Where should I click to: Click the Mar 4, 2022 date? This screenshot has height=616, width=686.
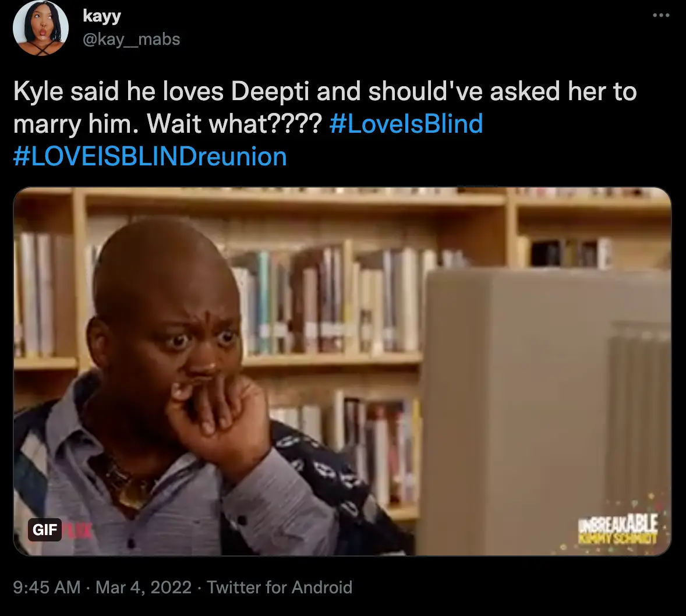pyautogui.click(x=143, y=587)
